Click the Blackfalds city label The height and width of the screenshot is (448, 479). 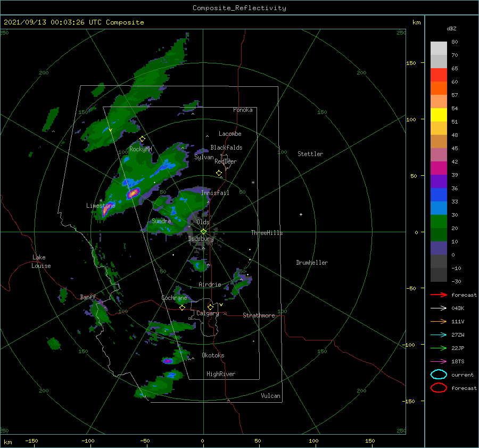coord(226,148)
